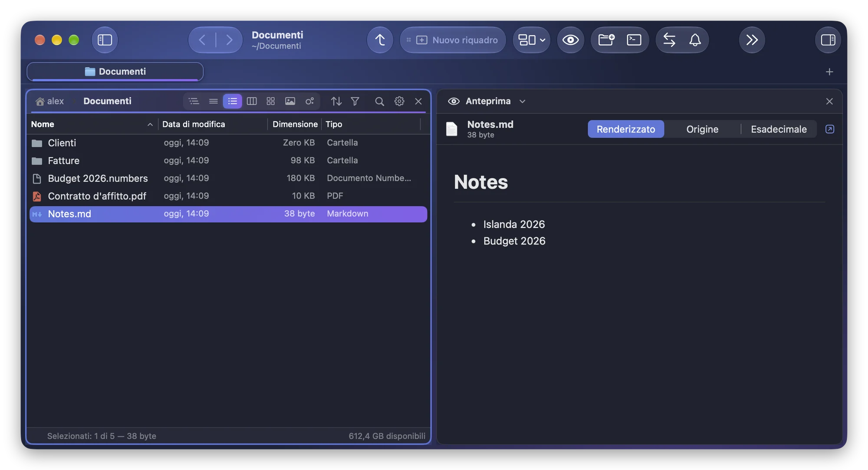
Task: Click the Documenti breadcrumb
Action: [x=107, y=101]
